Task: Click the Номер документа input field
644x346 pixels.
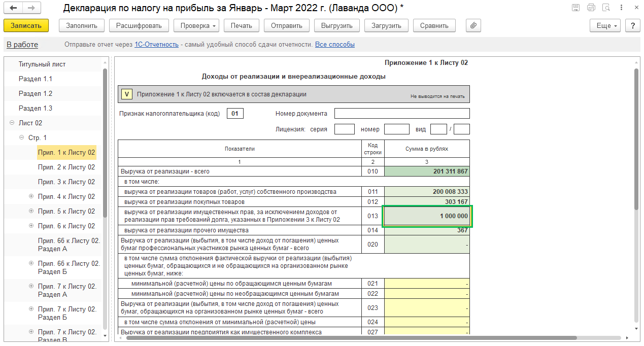Action: click(x=402, y=114)
